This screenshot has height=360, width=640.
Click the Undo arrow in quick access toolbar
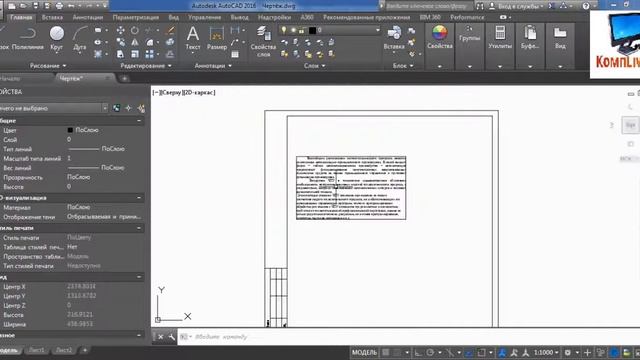click(71, 6)
